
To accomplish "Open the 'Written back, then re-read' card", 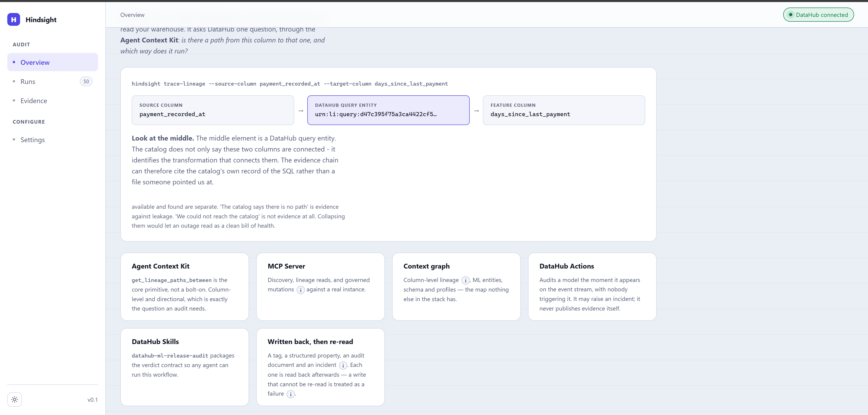I will point(320,367).
